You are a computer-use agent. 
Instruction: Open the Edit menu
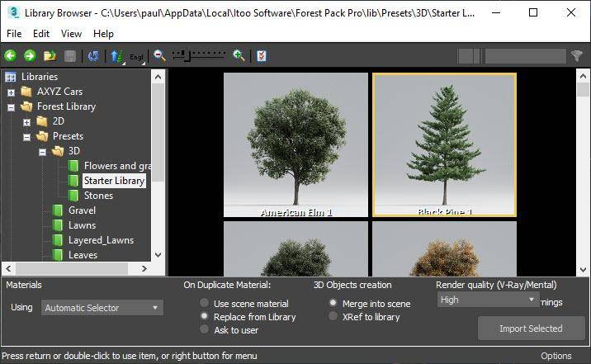(x=41, y=34)
